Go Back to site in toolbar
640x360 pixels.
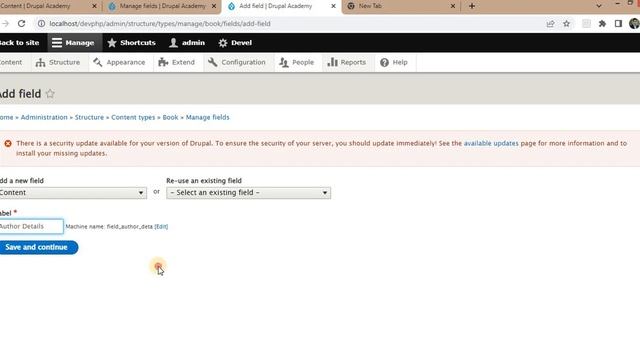[x=20, y=42]
